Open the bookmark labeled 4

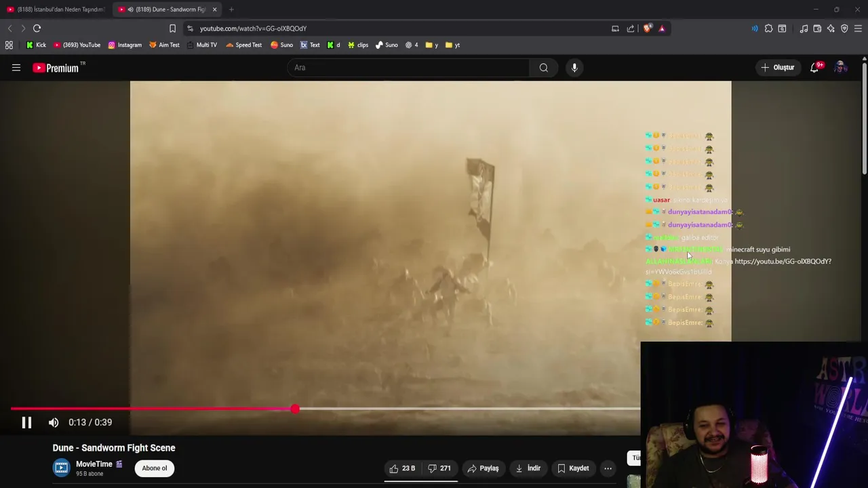[412, 45]
